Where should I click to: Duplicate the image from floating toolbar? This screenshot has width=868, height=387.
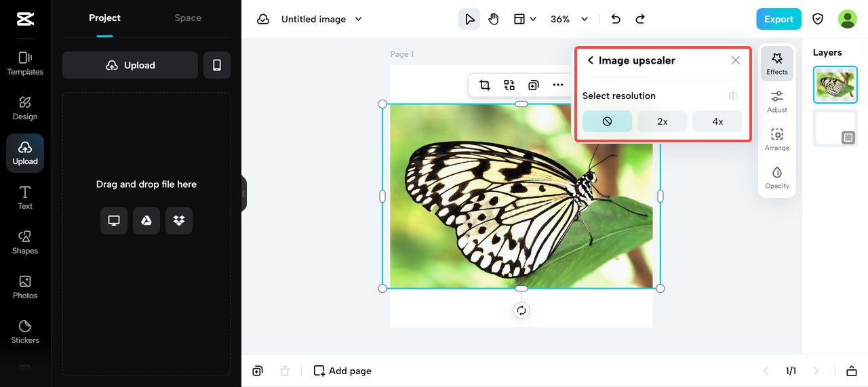tap(534, 85)
